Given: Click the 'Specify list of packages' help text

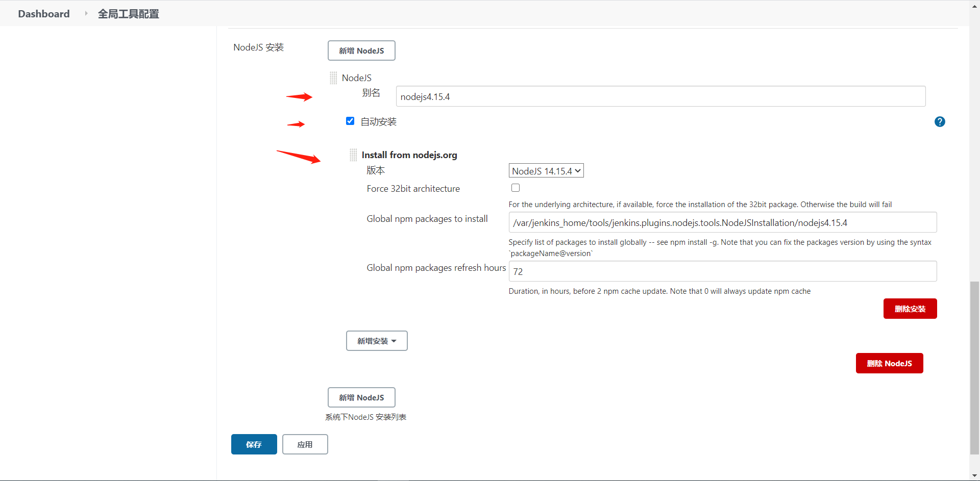Looking at the screenshot, I should coord(720,248).
